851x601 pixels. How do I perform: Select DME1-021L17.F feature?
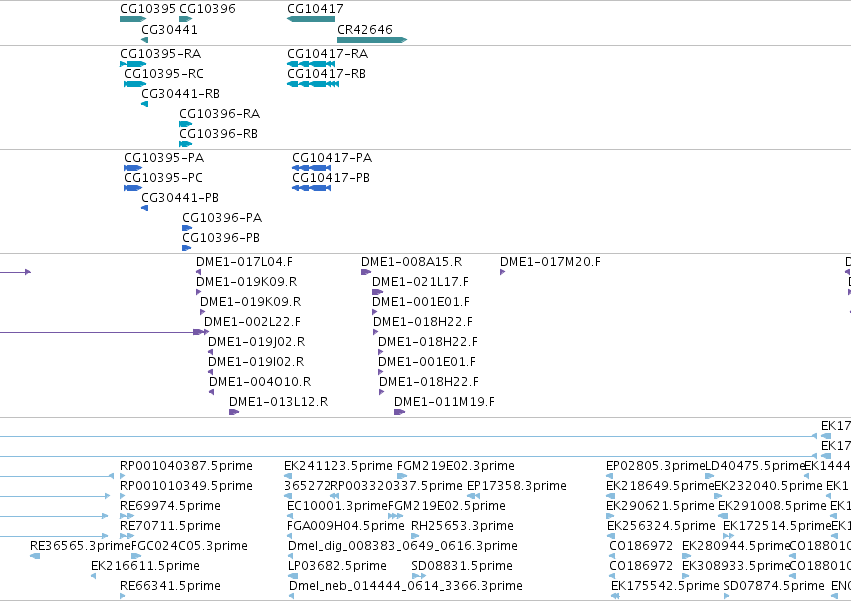(377, 292)
